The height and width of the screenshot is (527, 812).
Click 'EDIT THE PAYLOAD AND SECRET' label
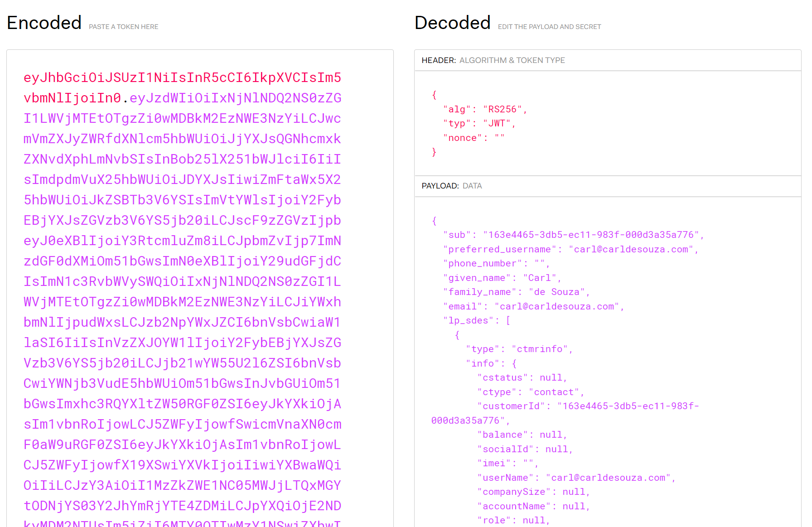550,27
